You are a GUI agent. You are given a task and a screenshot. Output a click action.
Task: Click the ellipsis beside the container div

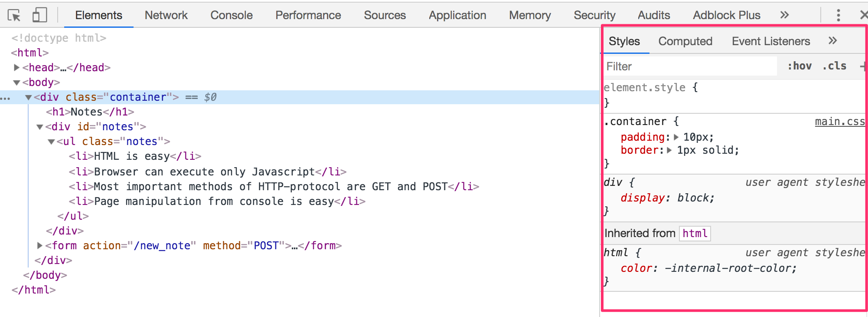(x=5, y=98)
